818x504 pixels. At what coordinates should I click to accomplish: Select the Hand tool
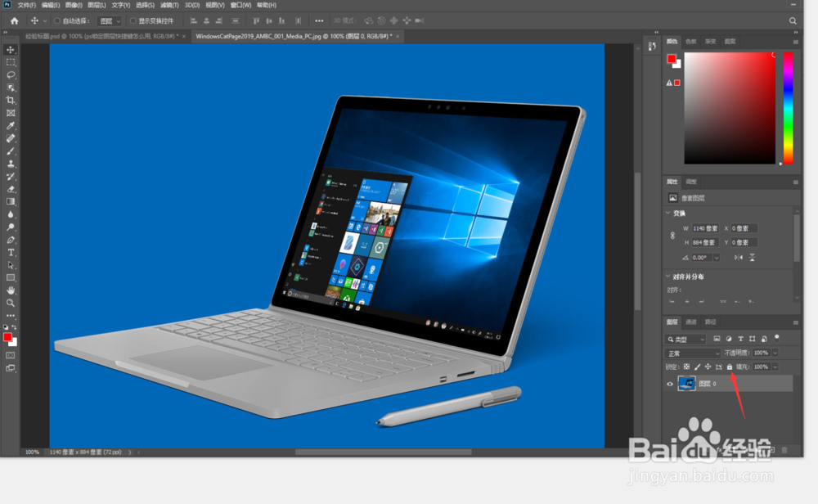click(11, 290)
